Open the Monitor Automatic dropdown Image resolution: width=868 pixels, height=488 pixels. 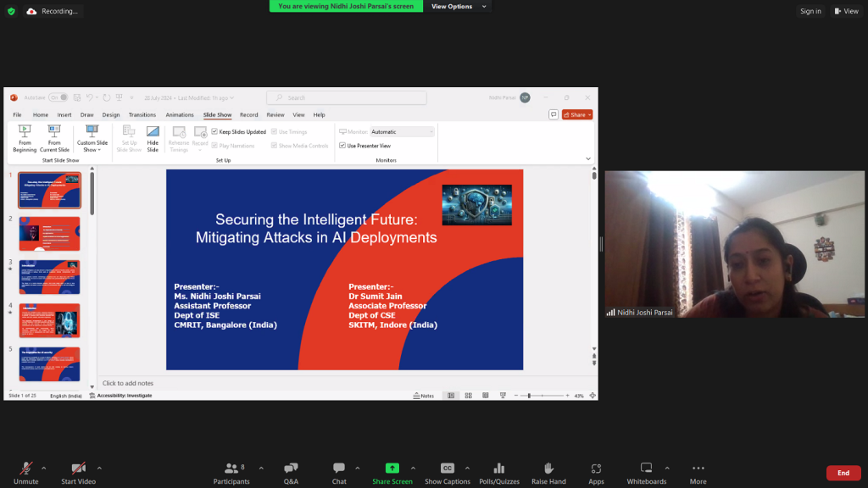pos(402,132)
